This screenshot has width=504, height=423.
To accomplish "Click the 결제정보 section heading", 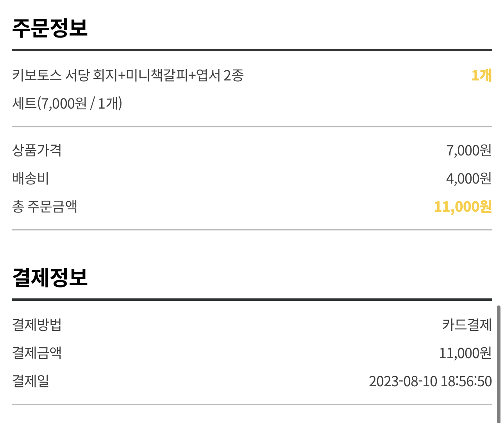I will pos(50,278).
